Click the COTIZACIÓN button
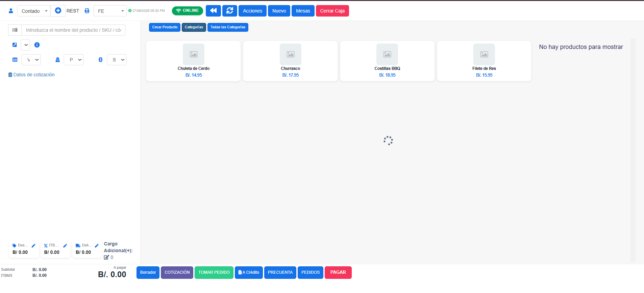The width and height of the screenshot is (644, 293). [177, 273]
